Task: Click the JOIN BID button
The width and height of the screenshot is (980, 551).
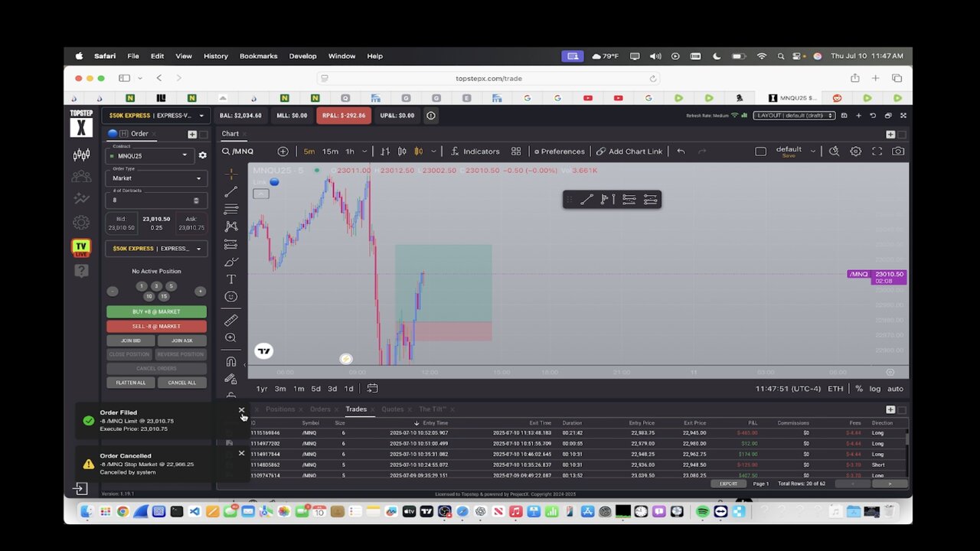Action: [131, 341]
